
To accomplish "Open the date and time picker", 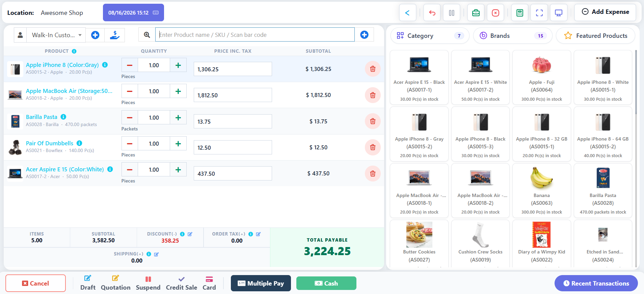I will tap(133, 13).
